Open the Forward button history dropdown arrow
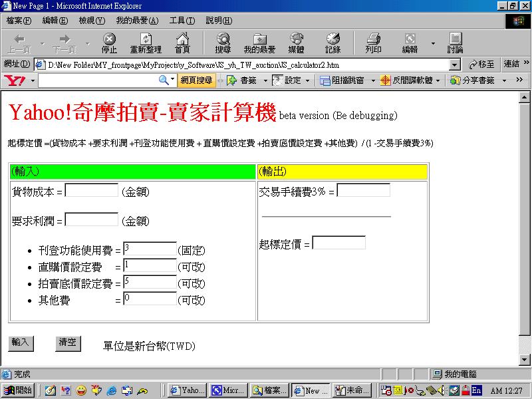This screenshot has height=399, width=532. 88,43
